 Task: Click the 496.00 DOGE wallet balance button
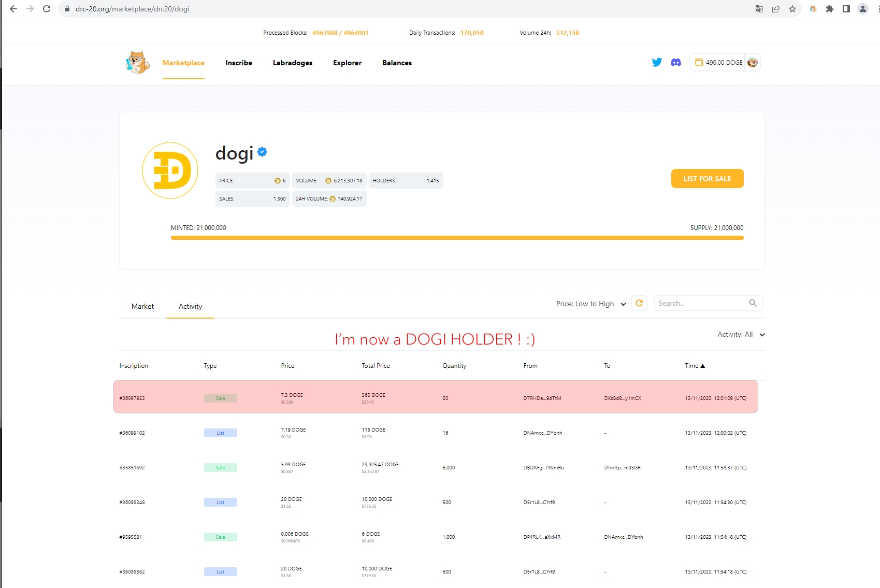pos(718,62)
